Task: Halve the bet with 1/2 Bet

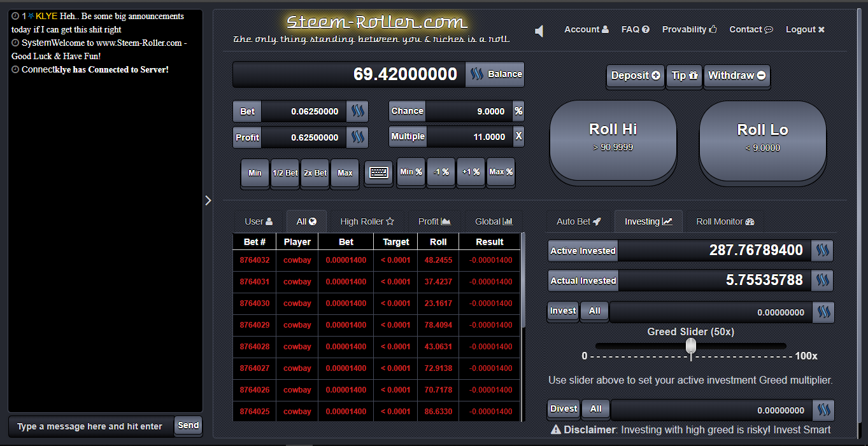Action: pos(285,172)
